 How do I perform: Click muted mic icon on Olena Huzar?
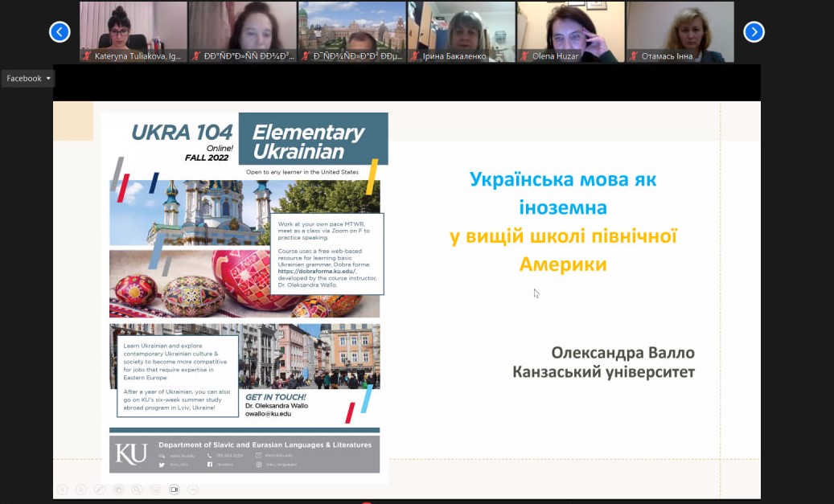525,56
